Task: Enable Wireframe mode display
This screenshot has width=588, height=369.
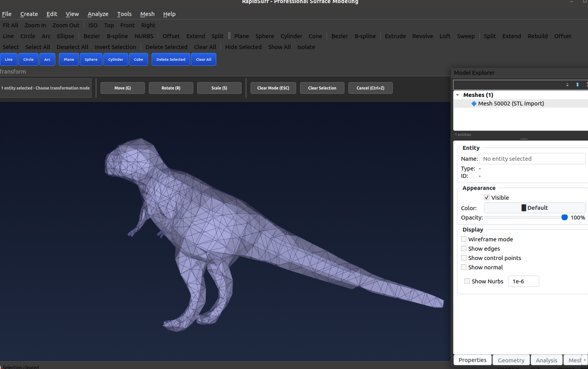Action: (x=464, y=239)
